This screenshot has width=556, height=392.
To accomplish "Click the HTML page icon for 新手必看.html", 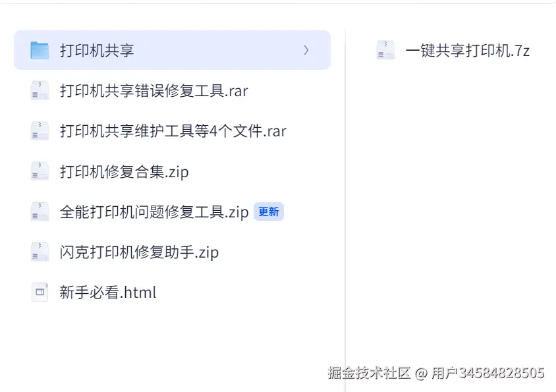I will coord(40,292).
